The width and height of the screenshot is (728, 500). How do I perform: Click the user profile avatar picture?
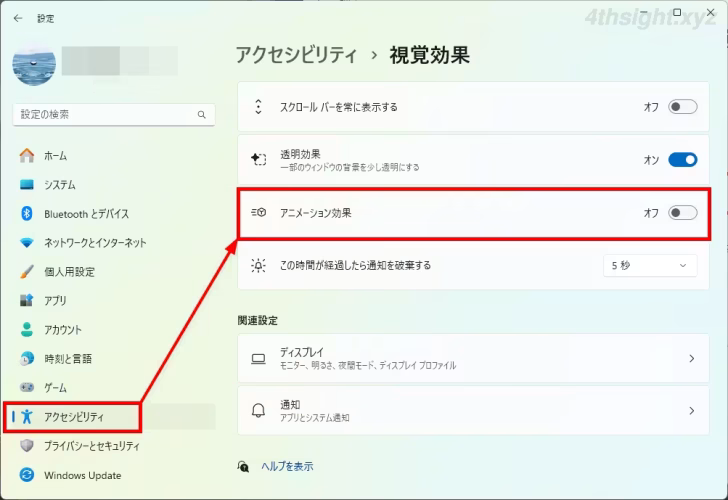click(34, 65)
